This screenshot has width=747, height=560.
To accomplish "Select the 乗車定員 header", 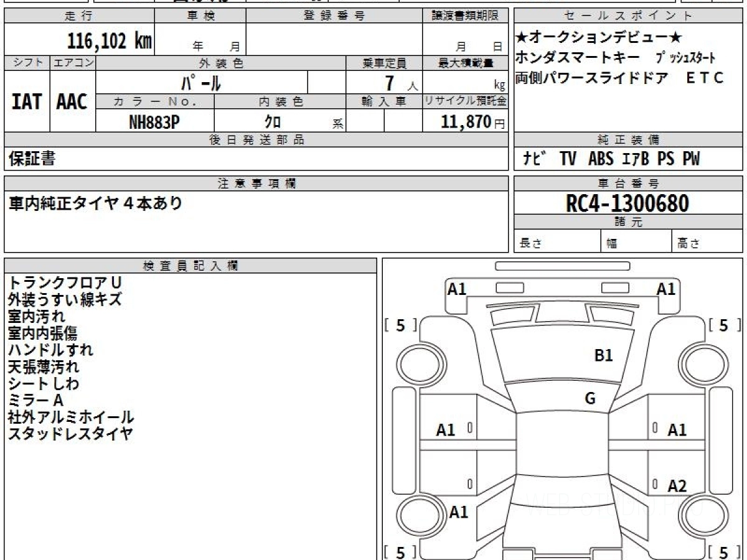I will click(384, 63).
